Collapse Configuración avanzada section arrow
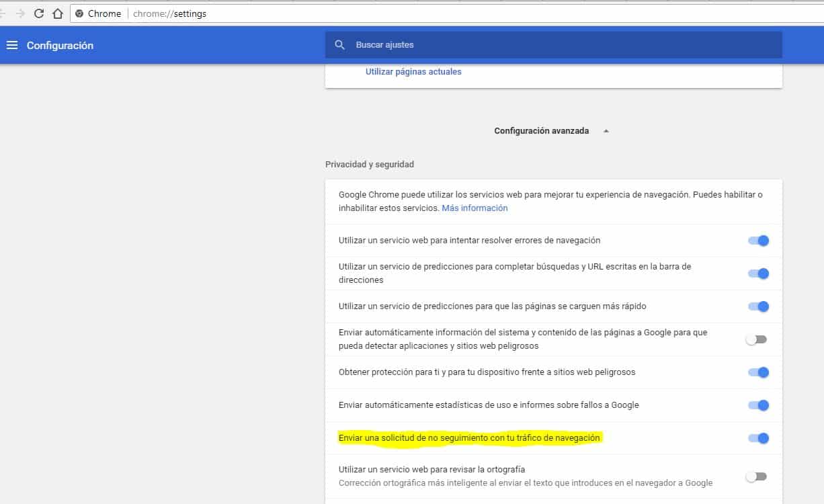Image resolution: width=824 pixels, height=504 pixels. click(x=606, y=131)
